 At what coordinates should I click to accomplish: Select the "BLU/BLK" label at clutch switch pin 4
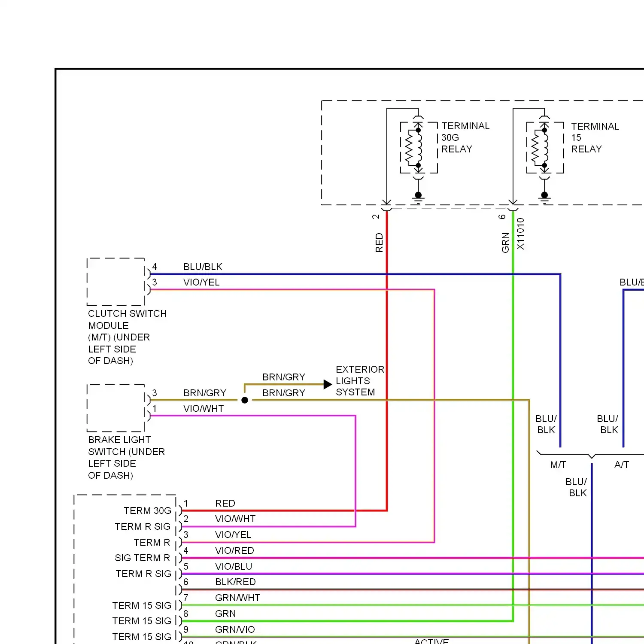click(203, 267)
